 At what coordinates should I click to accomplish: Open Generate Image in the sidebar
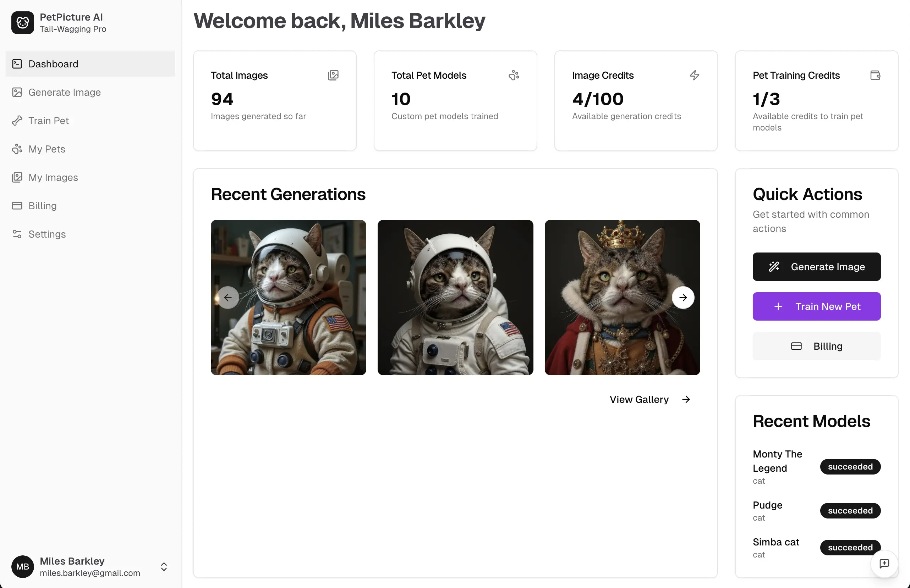point(65,93)
